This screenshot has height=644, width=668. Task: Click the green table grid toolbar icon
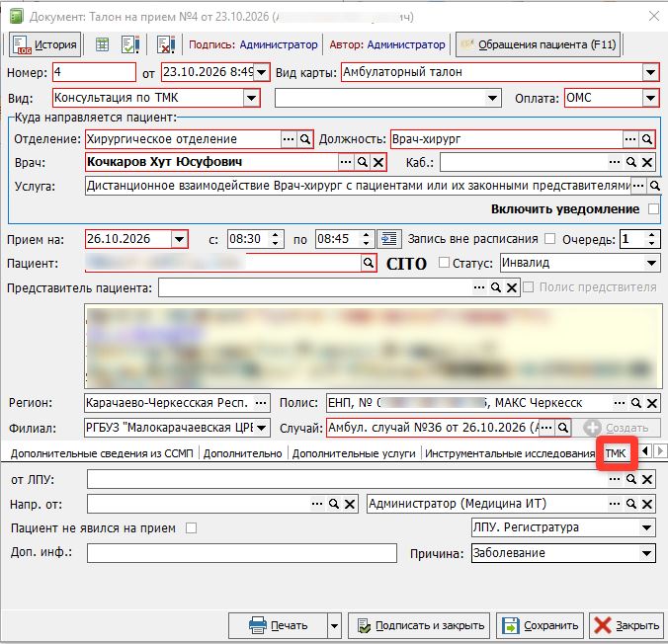point(102,44)
